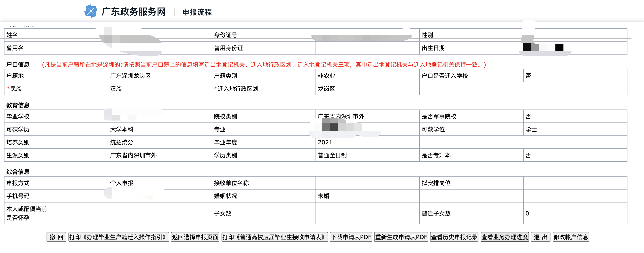Click 返回选择申报页面 button
This screenshot has height=253, width=644.
pyautogui.click(x=195, y=237)
